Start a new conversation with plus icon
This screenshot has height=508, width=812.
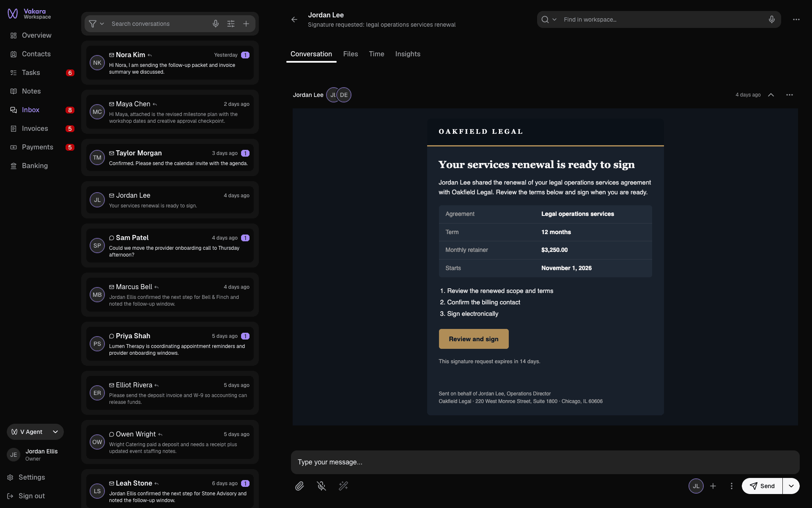tap(246, 24)
